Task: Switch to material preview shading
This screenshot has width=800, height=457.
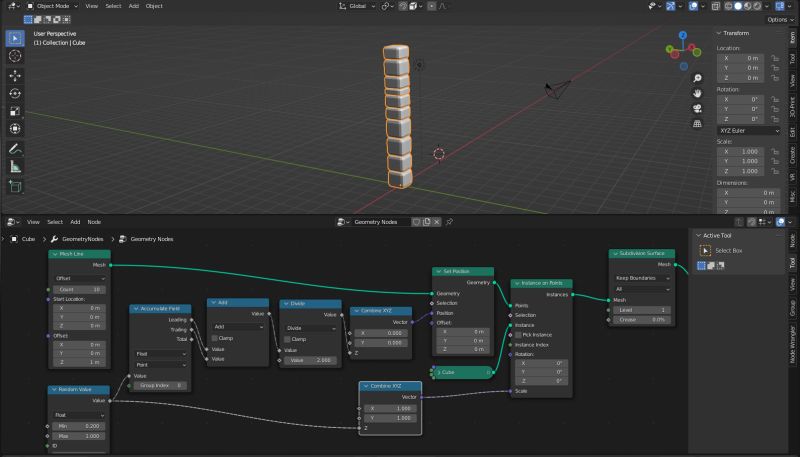Action: click(748, 6)
